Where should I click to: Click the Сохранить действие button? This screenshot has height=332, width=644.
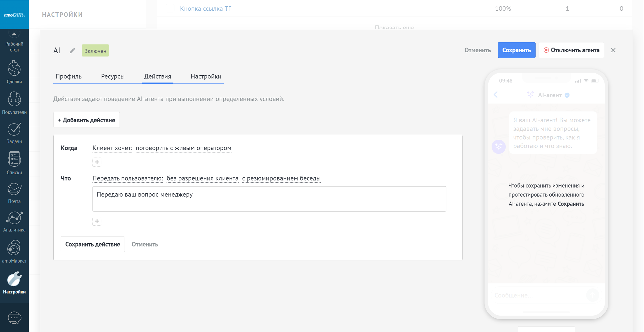[93, 244]
